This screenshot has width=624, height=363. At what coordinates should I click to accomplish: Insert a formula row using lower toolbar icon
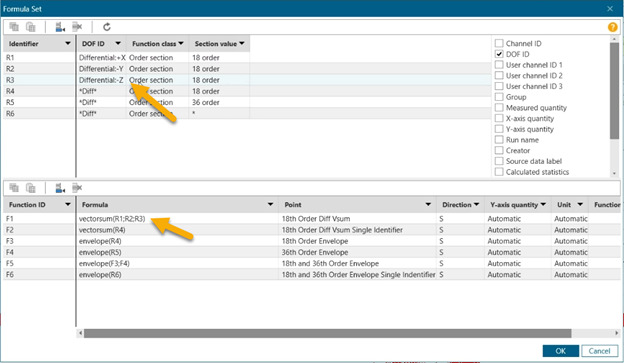(x=60, y=187)
